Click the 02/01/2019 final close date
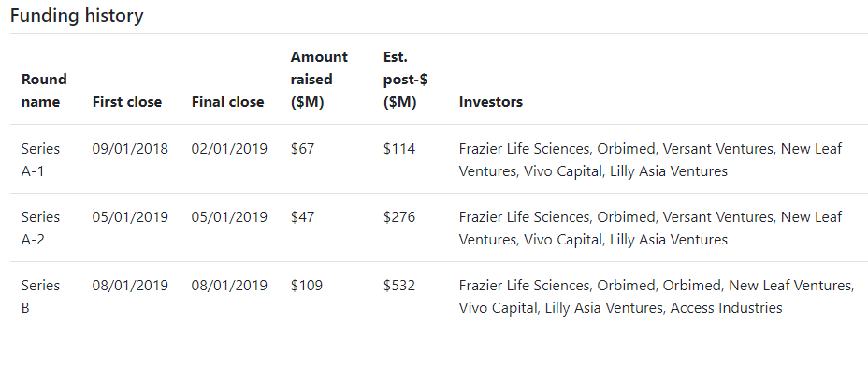 point(229,149)
